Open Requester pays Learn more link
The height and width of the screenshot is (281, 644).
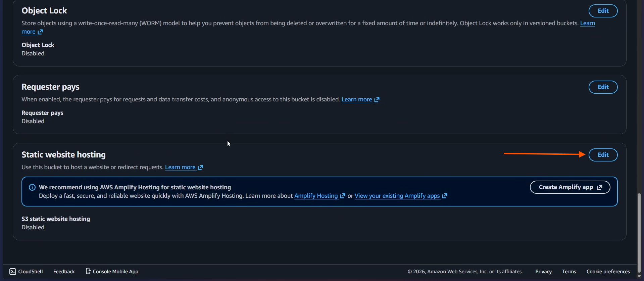[356, 99]
